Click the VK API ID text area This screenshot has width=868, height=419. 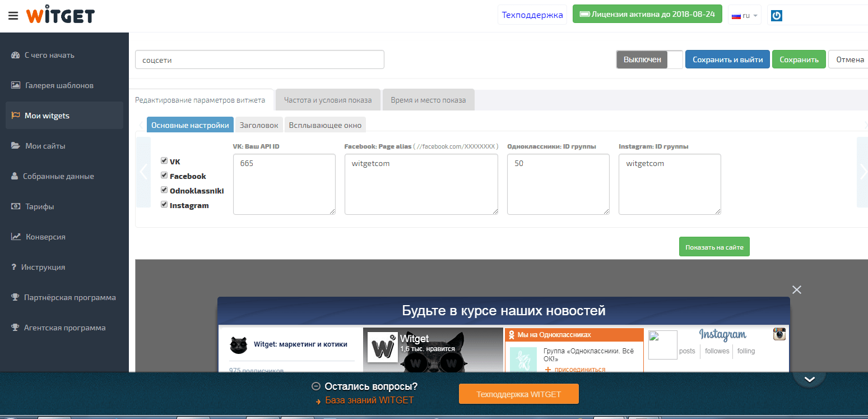point(284,184)
